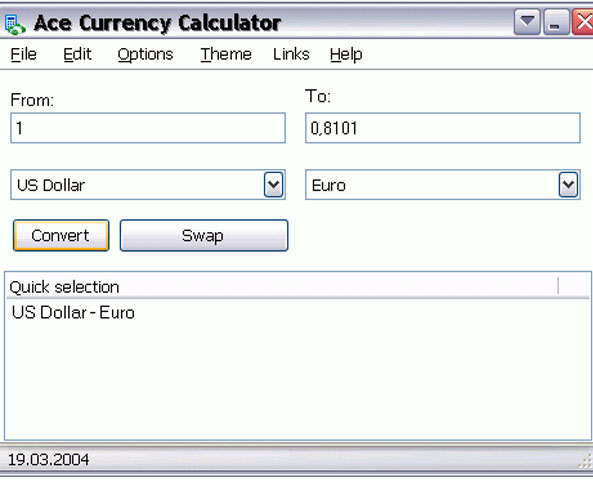
Task: Click the Quick selection column header
Action: point(282,287)
